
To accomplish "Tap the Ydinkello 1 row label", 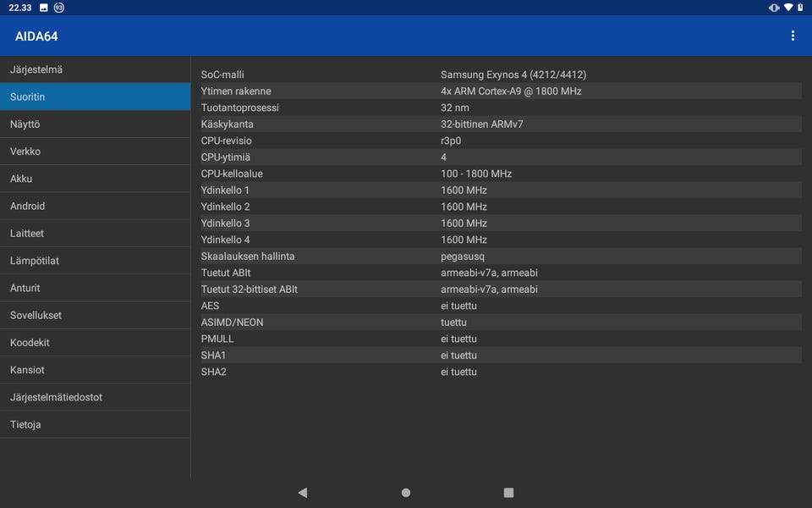I will point(225,190).
